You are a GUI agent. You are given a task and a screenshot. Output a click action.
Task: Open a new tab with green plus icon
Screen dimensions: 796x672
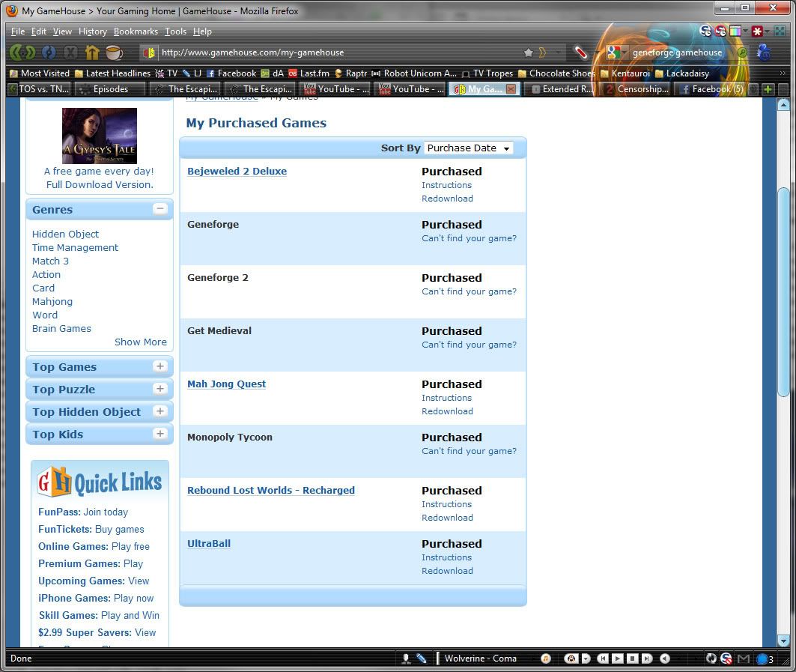click(768, 89)
